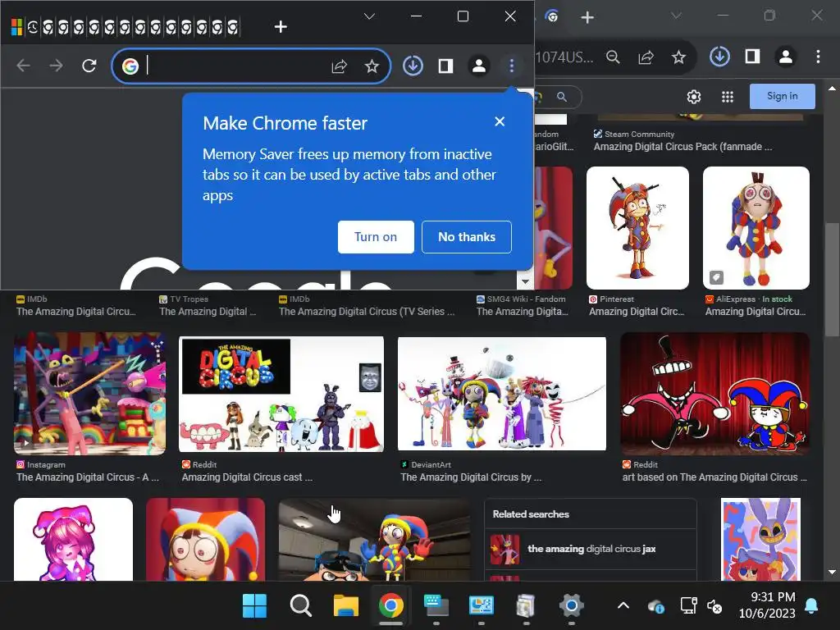Screen dimensions: 840x630
Task: Toggle side panel in the background Chrome window
Action: point(753,57)
